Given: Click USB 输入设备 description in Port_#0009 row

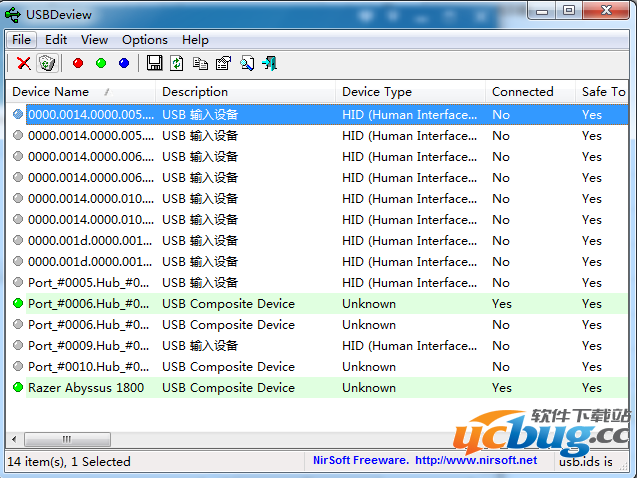Looking at the screenshot, I should click(x=200, y=346).
